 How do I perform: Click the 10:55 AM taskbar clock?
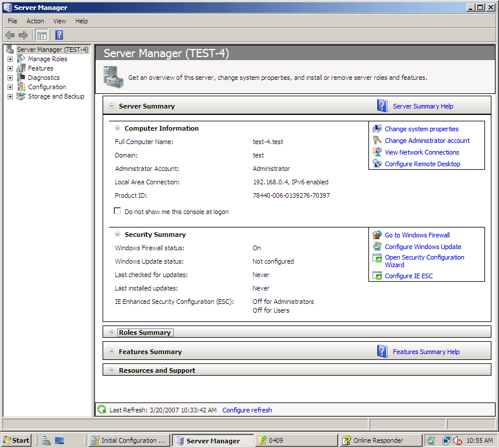point(480,440)
